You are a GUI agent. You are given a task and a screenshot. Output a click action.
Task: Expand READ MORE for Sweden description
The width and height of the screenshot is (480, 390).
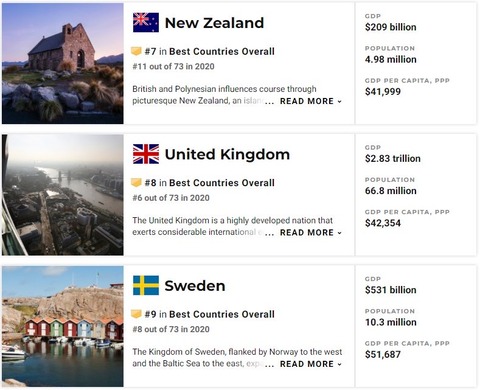tap(311, 364)
